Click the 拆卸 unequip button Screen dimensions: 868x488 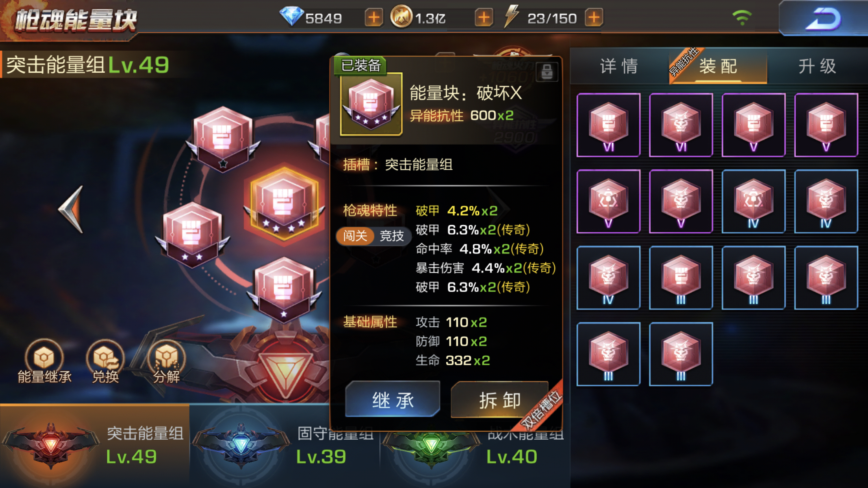pos(500,400)
